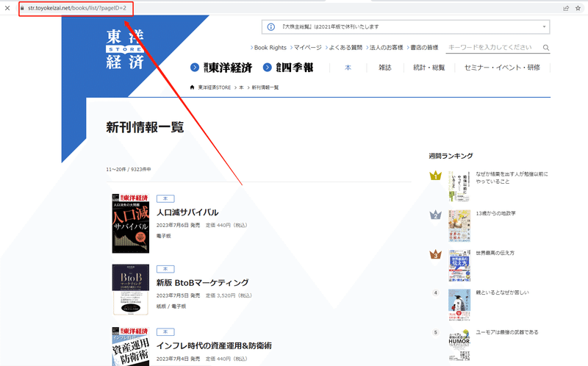Open the Toyo Keizai STORE logo

tap(125, 49)
